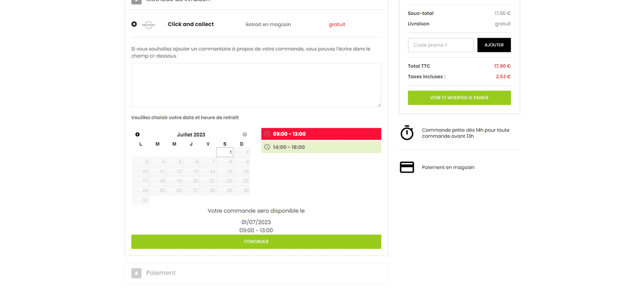Select the Click and collect radio button
The image size is (644, 303).
click(x=134, y=24)
